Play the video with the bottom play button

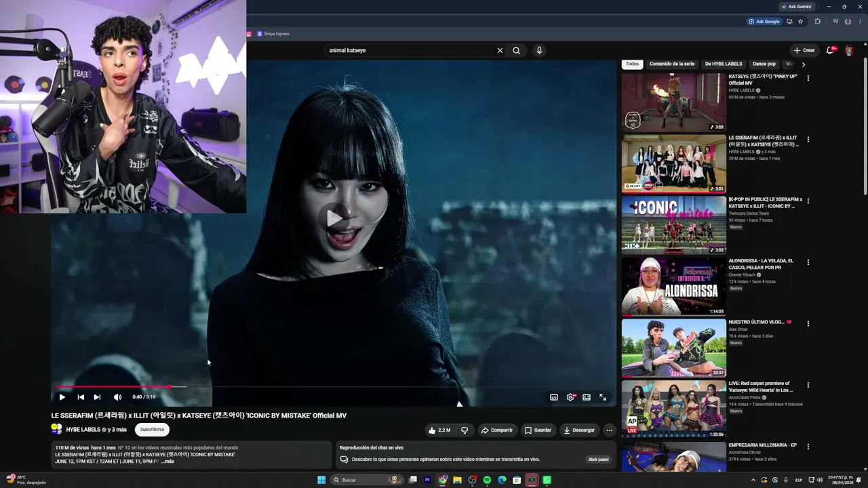(x=62, y=397)
